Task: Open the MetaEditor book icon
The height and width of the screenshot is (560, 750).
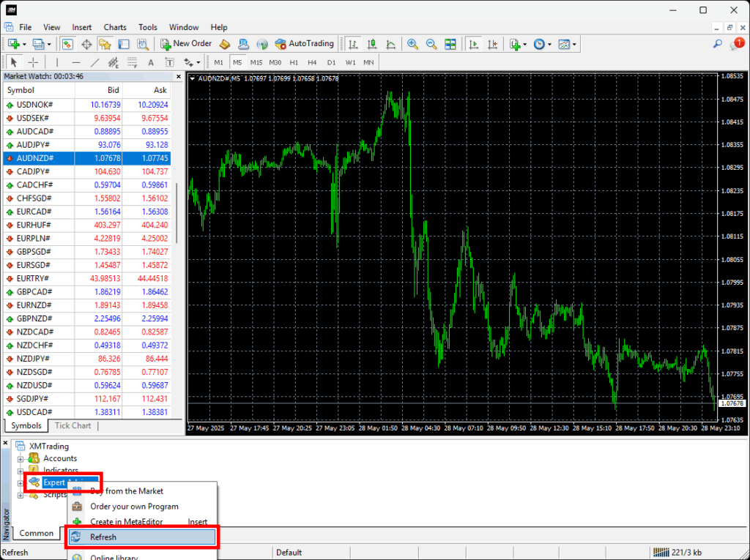Action: [225, 44]
